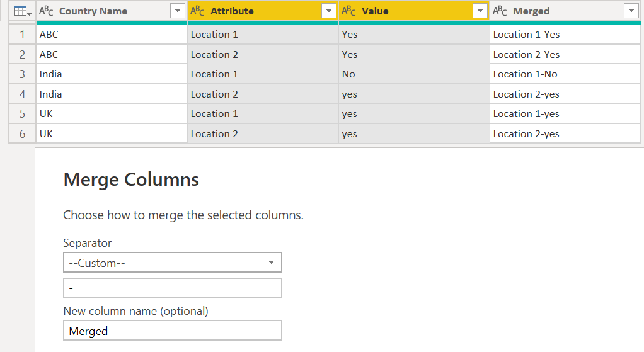The image size is (644, 352).
Task: Click Attribute cell Location 1 in row 5
Action: pyautogui.click(x=263, y=114)
